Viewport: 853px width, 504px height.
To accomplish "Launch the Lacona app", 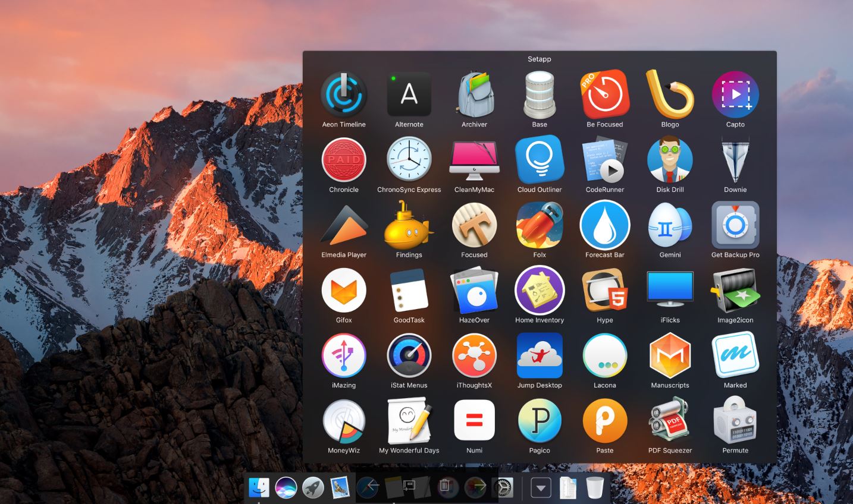I will click(605, 355).
